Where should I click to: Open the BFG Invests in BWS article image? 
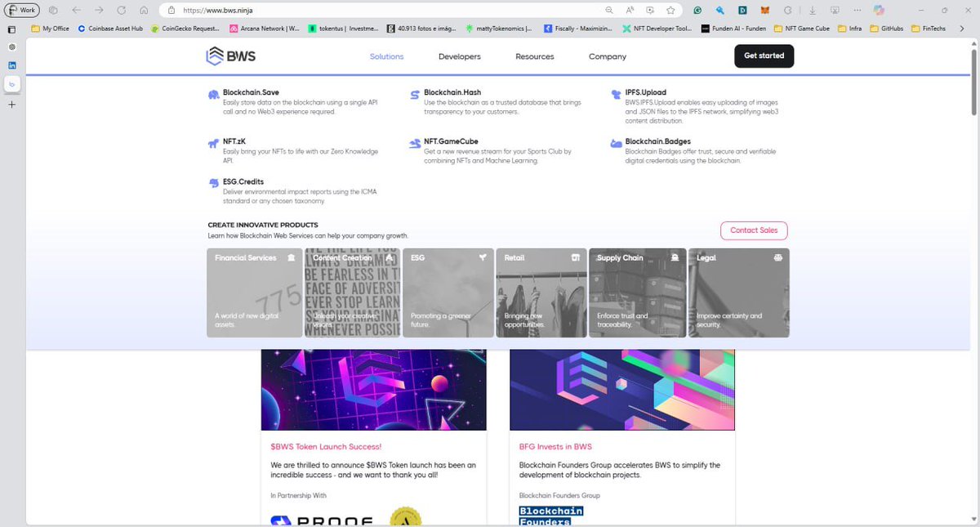point(622,390)
